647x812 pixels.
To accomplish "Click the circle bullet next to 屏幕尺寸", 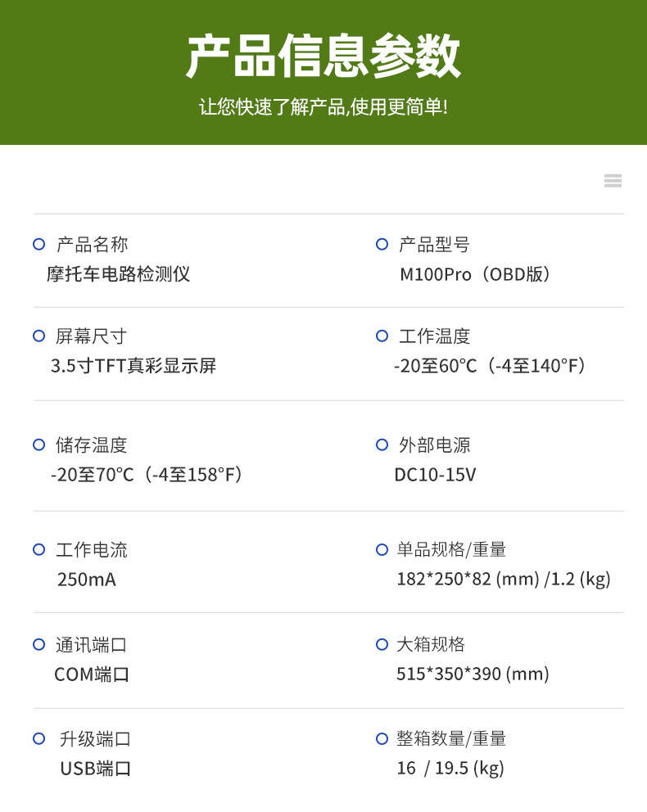I will point(38,336).
